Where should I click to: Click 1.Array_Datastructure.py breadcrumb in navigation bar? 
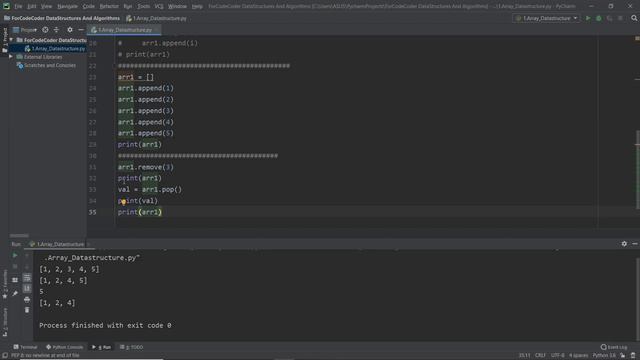pyautogui.click(x=156, y=18)
